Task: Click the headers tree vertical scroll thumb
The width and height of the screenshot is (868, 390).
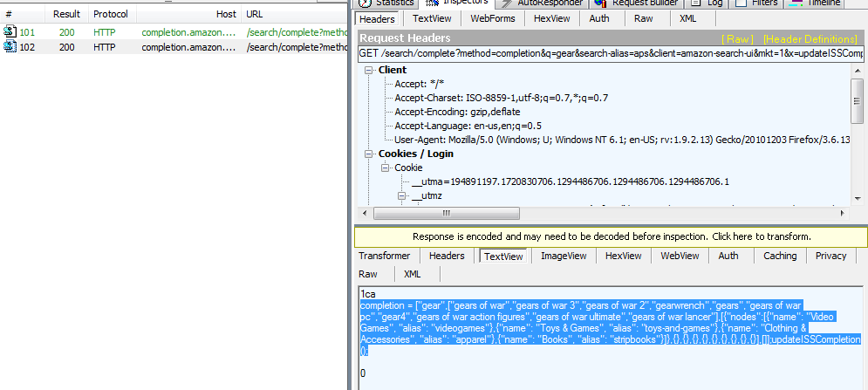Action: [x=857, y=101]
